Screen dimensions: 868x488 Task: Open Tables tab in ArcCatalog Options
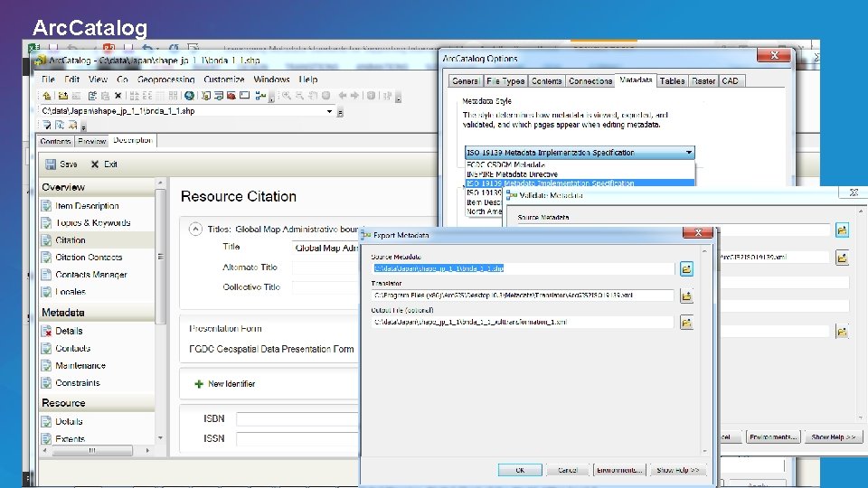point(672,80)
